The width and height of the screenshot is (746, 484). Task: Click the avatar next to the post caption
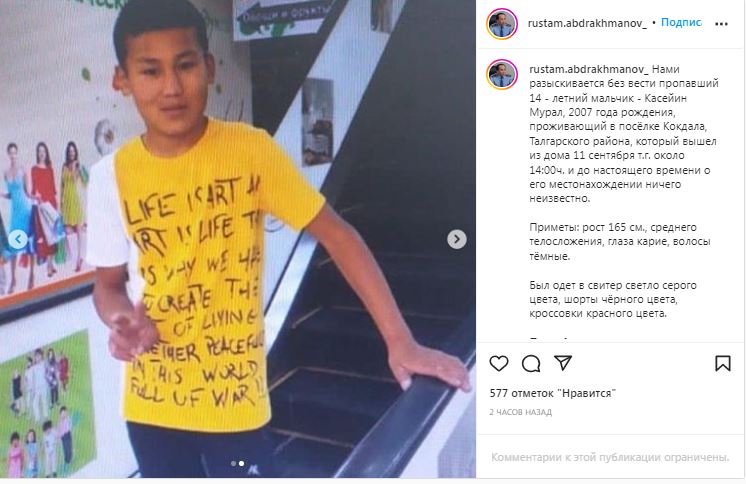coord(502,74)
